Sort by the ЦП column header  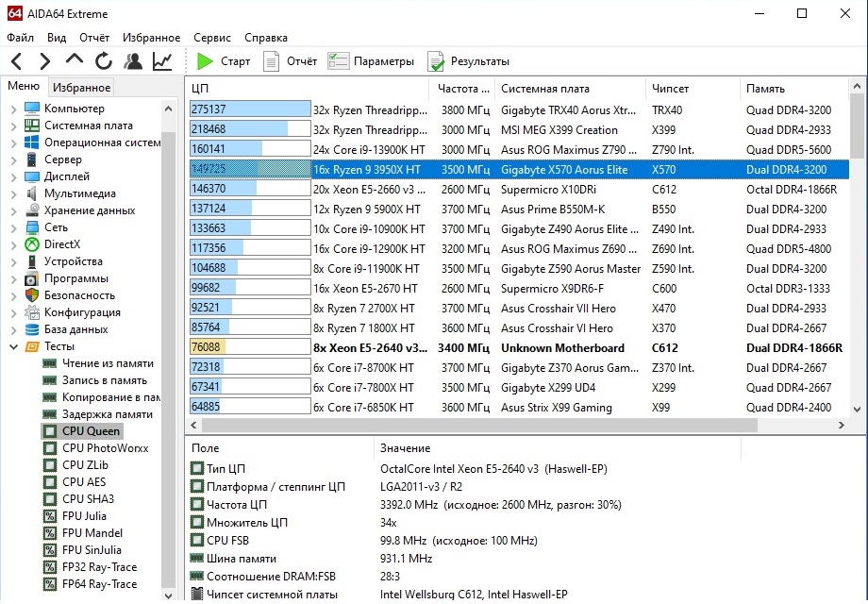308,89
